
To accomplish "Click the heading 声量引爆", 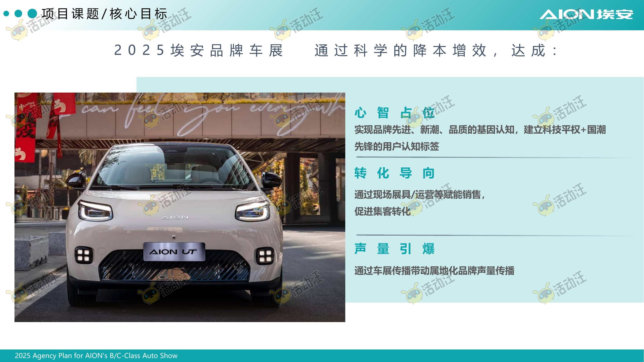I will tap(394, 249).
